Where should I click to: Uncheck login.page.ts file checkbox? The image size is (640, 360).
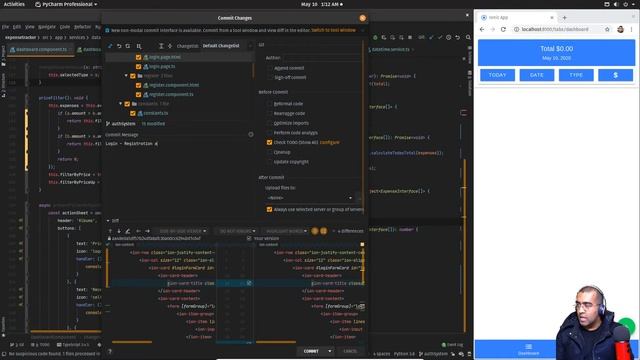pyautogui.click(x=138, y=67)
